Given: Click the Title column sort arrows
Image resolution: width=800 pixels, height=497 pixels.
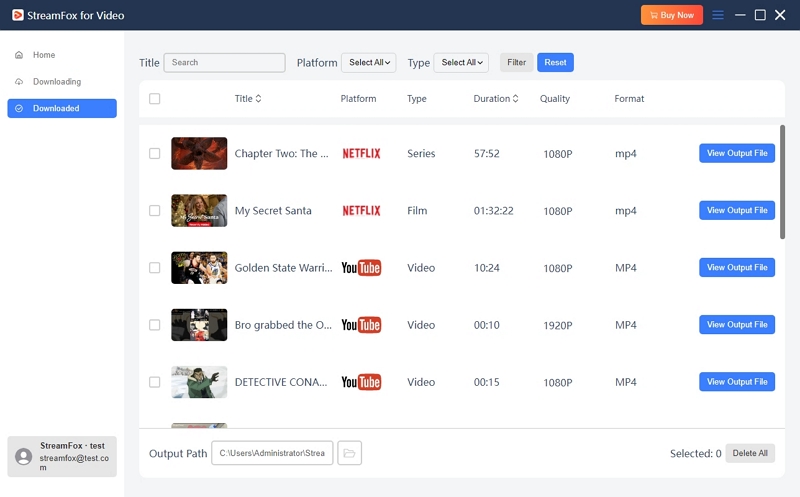Looking at the screenshot, I should pyautogui.click(x=258, y=98).
